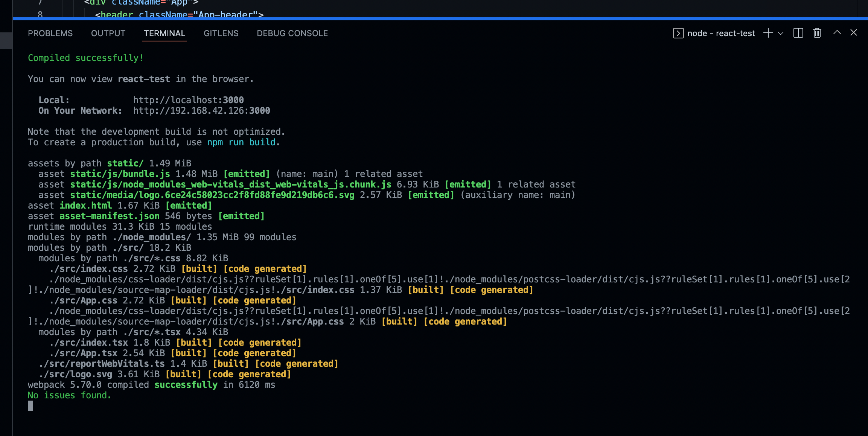This screenshot has width=868, height=436.
Task: Click the terminal shell icon beside node - react-test
Action: [x=678, y=33]
